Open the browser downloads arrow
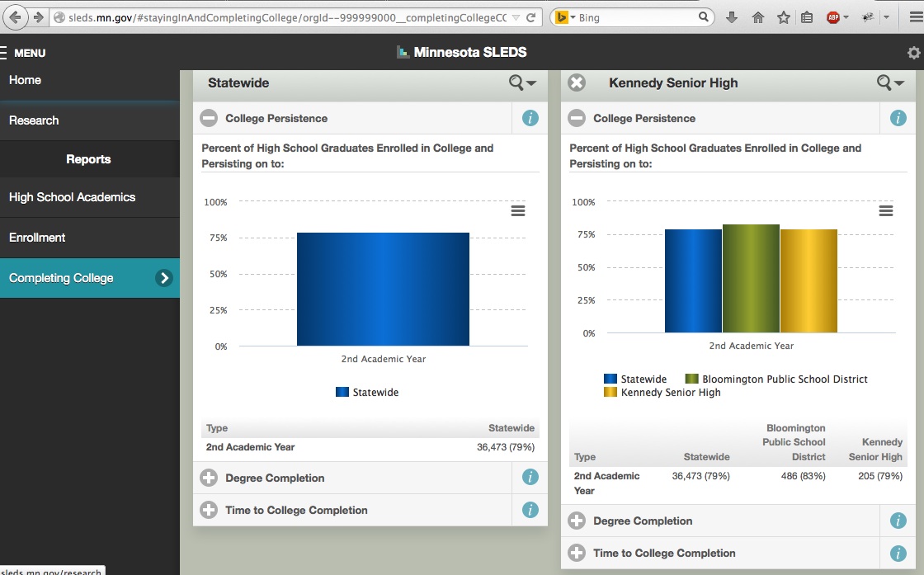The width and height of the screenshot is (924, 575). point(731,17)
